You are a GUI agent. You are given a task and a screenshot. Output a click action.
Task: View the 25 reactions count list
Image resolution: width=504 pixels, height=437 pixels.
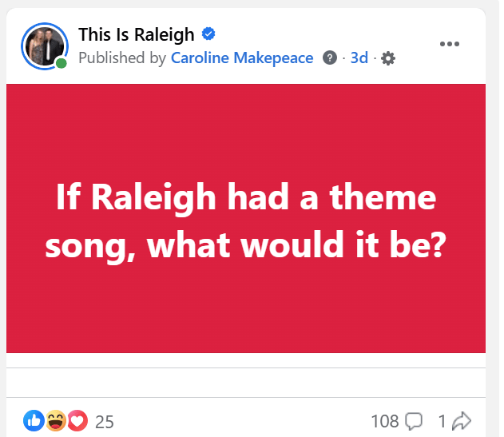pyautogui.click(x=105, y=421)
